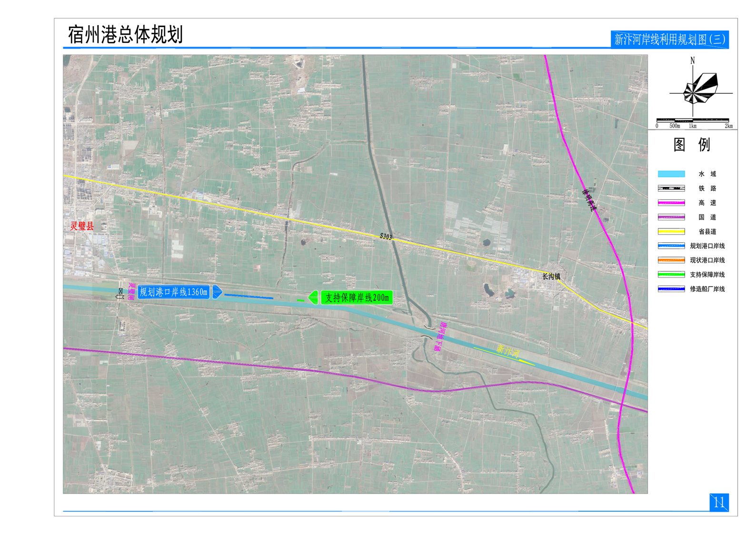756x534 pixels.
Task: Click the railway line symbol in legend
Action: click(x=671, y=188)
